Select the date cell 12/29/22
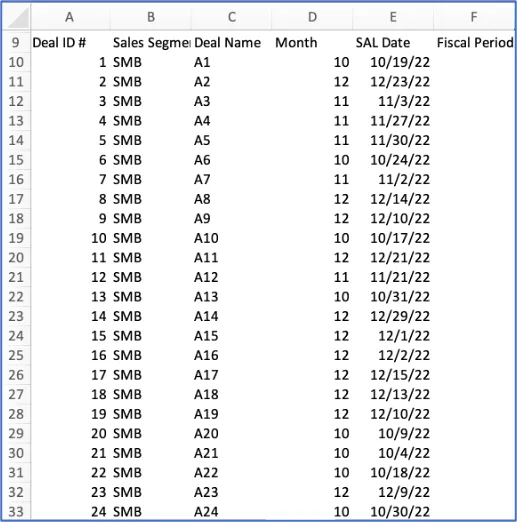Viewport: 518px width, 522px height. coord(393,316)
